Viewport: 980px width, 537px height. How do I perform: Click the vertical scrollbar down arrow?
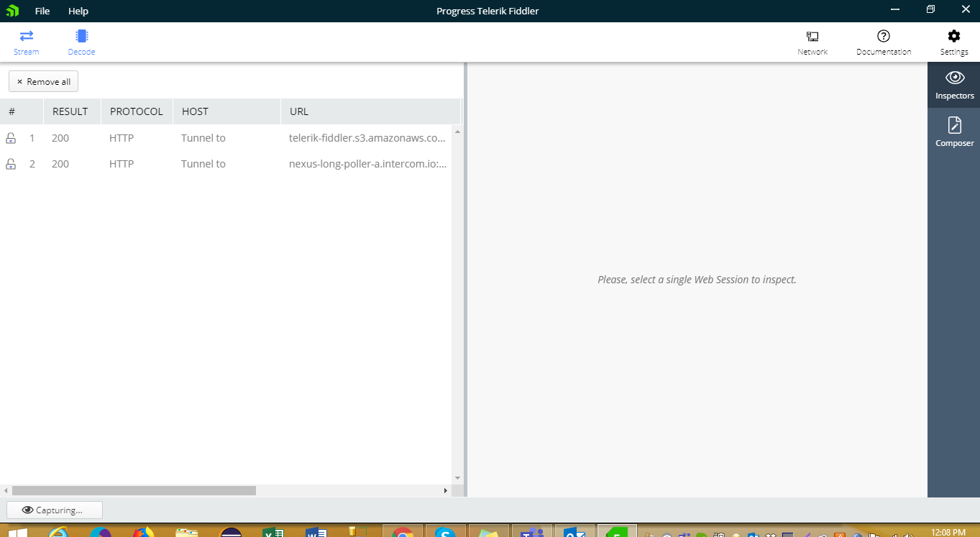(x=457, y=478)
